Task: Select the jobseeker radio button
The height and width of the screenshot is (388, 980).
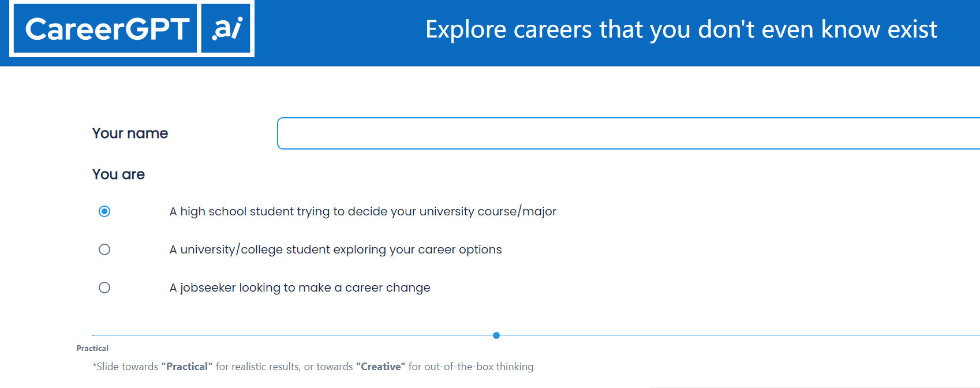Action: (104, 288)
